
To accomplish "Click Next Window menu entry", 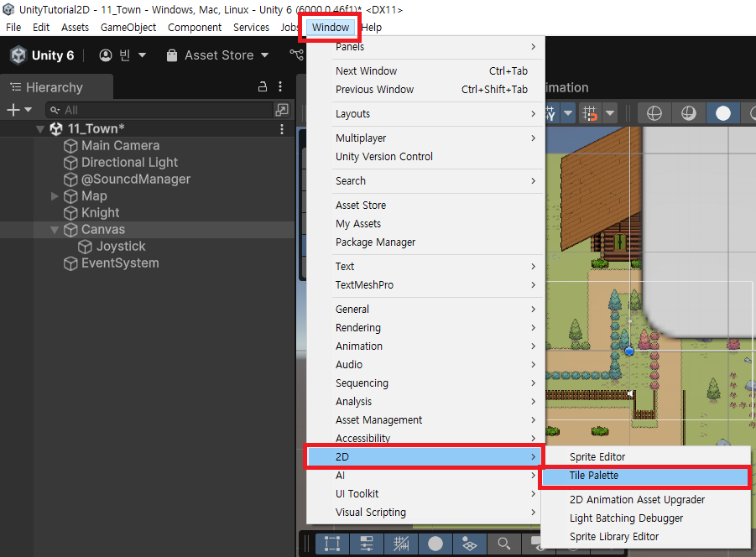I will click(425, 70).
